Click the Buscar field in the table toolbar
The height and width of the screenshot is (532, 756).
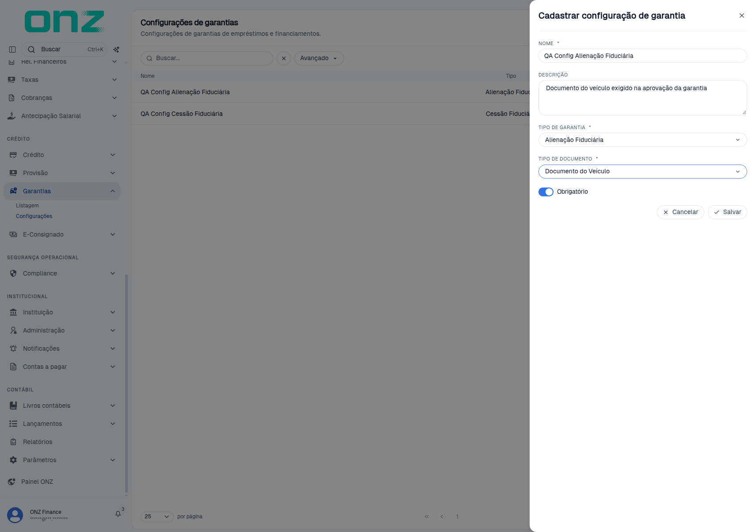[207, 58]
